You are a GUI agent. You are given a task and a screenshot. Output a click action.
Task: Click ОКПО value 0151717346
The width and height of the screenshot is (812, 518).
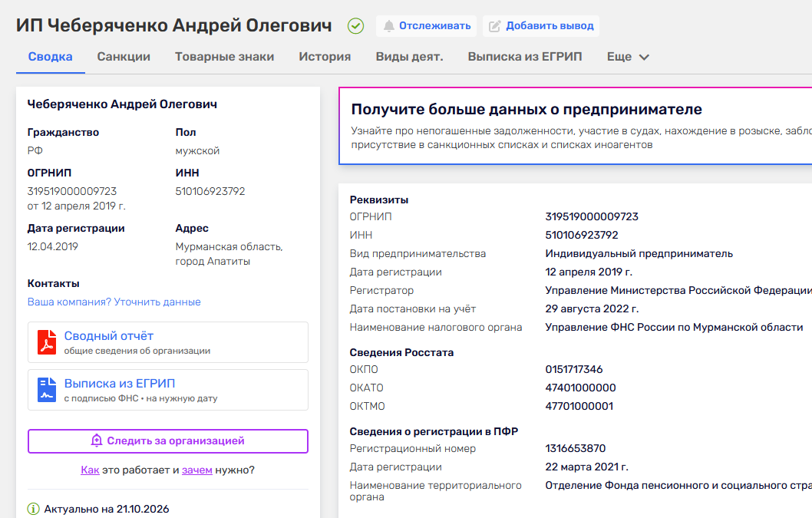tap(574, 369)
